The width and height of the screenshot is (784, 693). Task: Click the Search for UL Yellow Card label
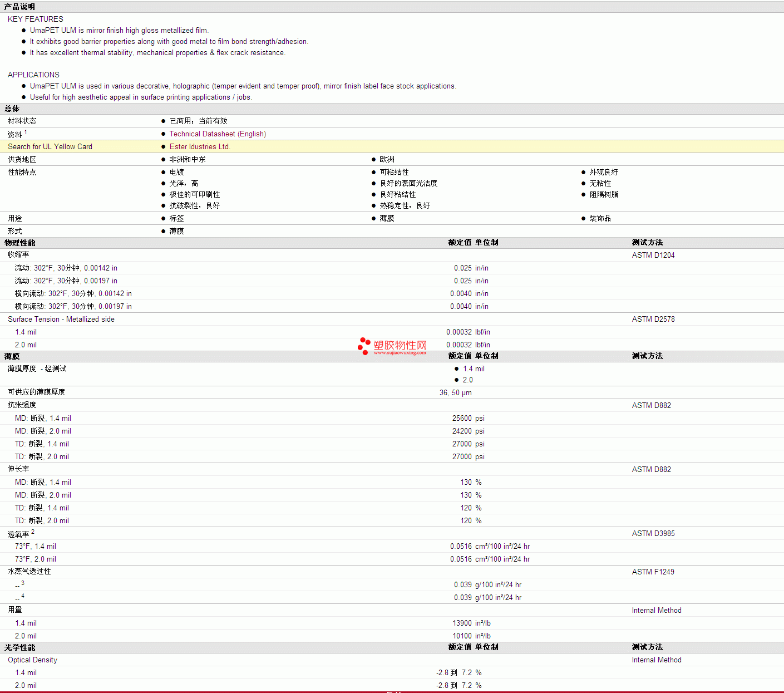[x=50, y=147]
